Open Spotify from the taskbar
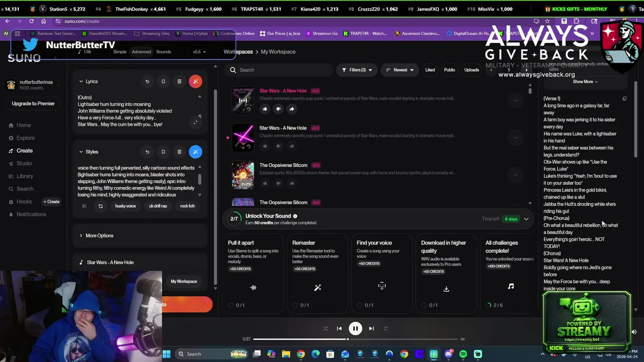This screenshot has width=644, height=362. pos(463,354)
